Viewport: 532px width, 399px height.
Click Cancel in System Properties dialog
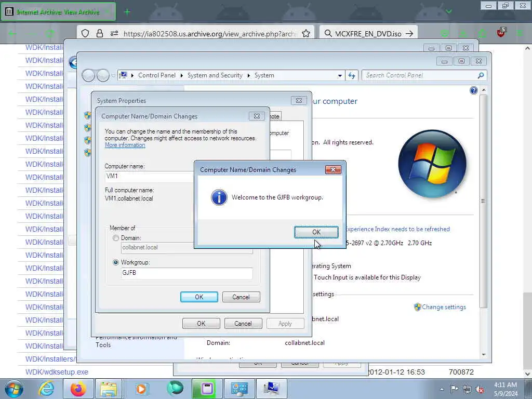pyautogui.click(x=243, y=323)
